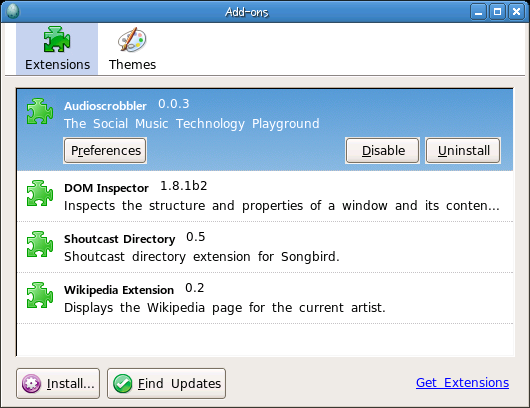Switch to the Extensions tab label
The height and width of the screenshot is (408, 530).
coord(57,65)
